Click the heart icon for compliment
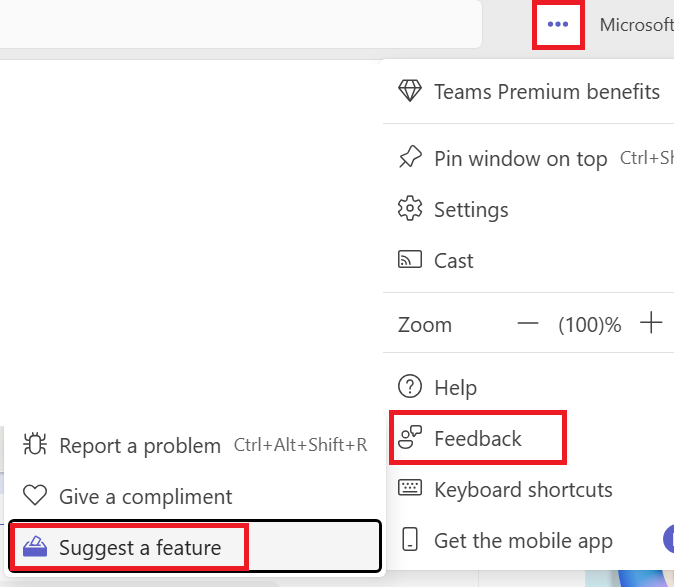 [35, 495]
